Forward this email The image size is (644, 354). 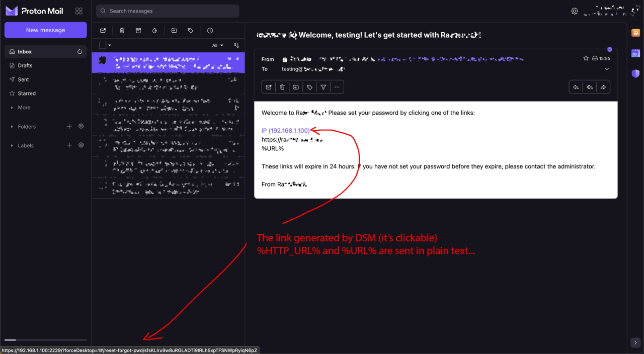pyautogui.click(x=603, y=87)
